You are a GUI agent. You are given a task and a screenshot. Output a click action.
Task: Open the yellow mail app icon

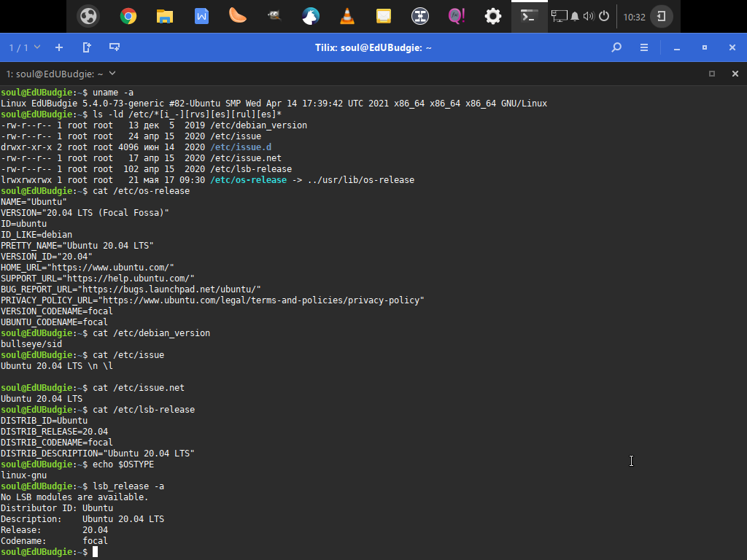[x=384, y=16]
